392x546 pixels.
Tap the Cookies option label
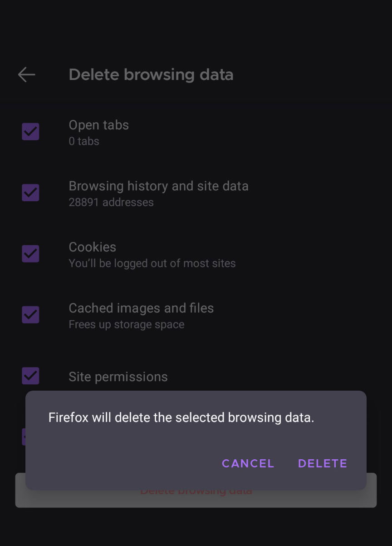[x=92, y=247]
